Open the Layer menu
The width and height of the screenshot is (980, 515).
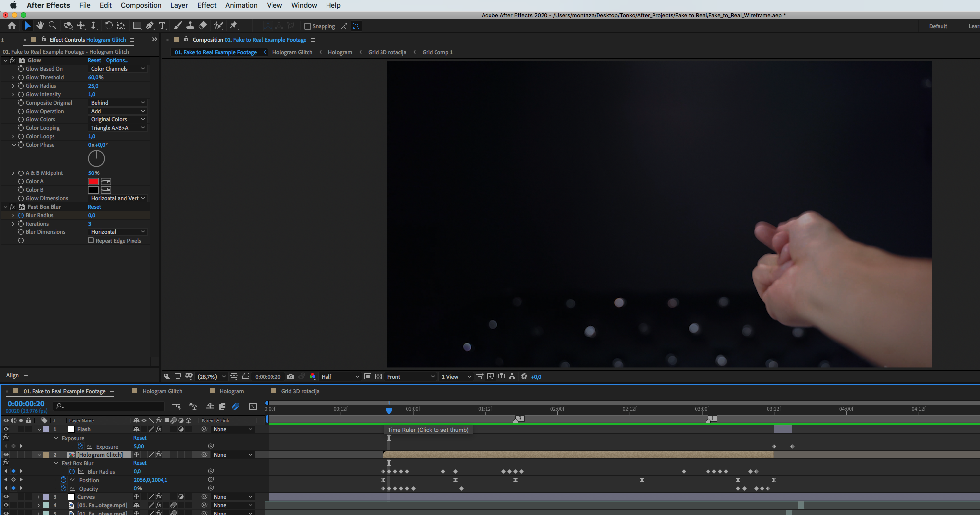[179, 5]
